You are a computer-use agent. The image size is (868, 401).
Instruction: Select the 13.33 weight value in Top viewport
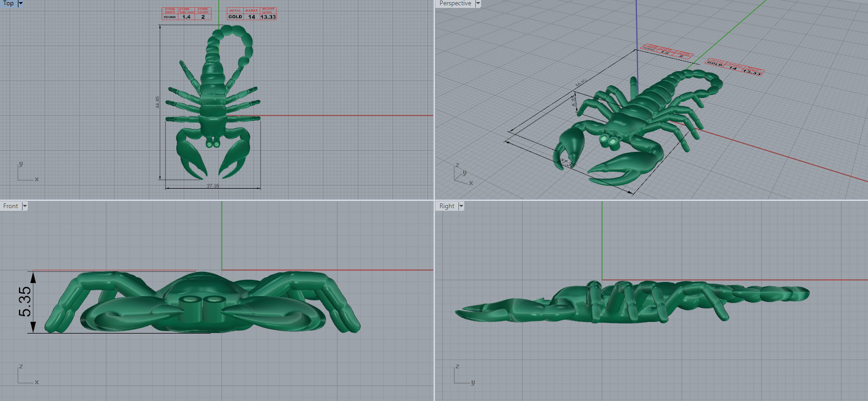[x=268, y=17]
